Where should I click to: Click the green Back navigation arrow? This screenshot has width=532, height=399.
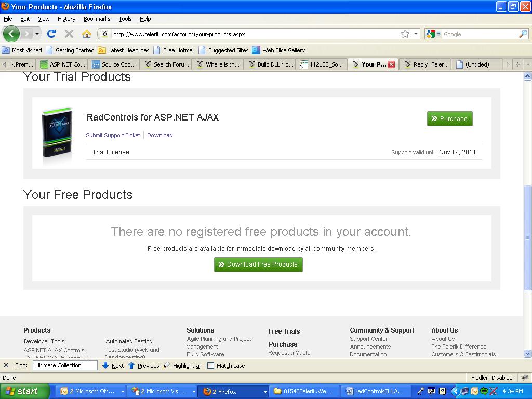11,34
